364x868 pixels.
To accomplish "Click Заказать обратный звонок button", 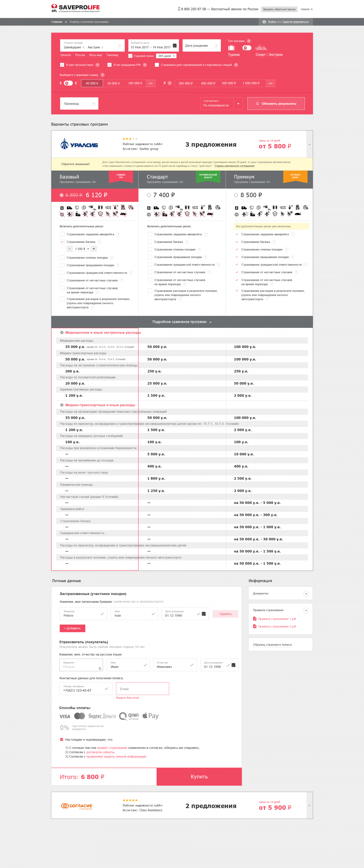I will [x=279, y=9].
